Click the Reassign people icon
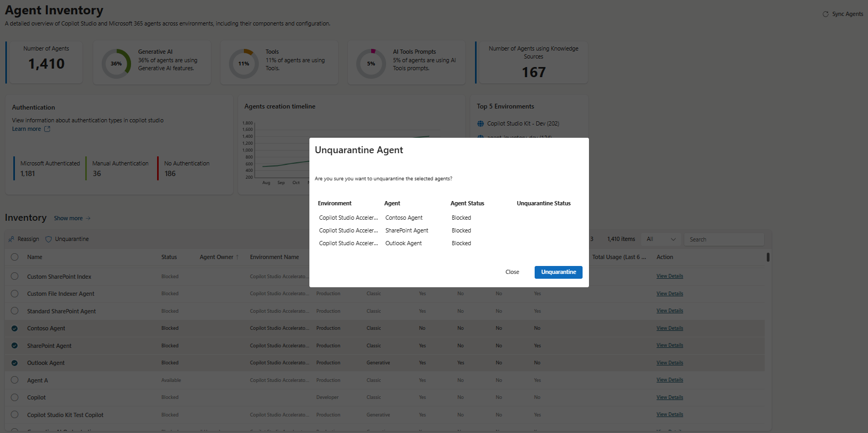The image size is (868, 433). point(11,239)
